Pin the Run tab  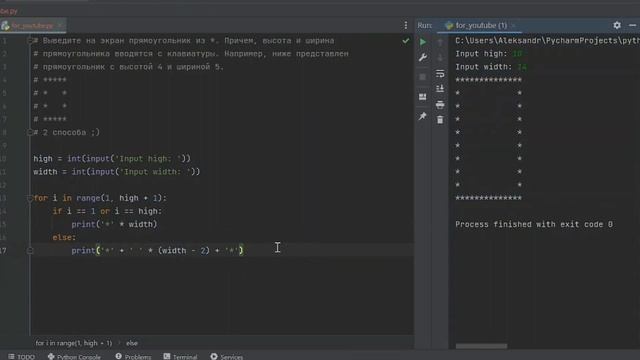click(x=423, y=116)
